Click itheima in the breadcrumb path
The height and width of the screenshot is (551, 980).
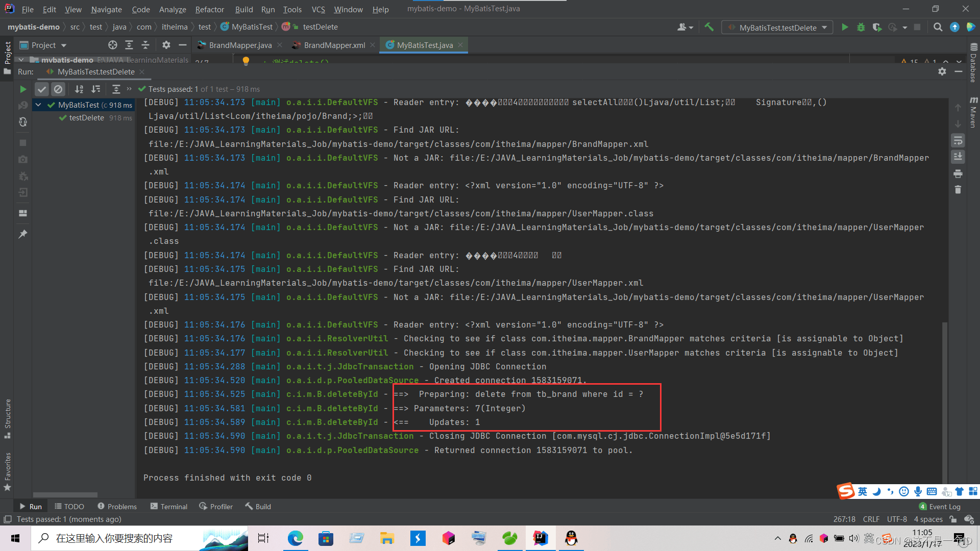pyautogui.click(x=175, y=27)
